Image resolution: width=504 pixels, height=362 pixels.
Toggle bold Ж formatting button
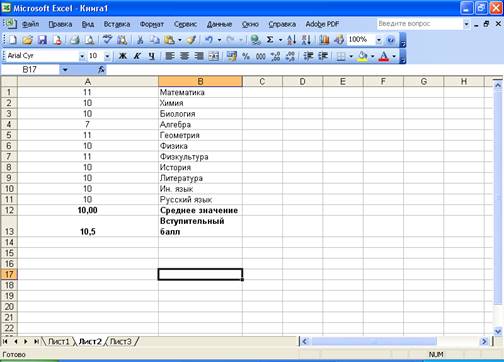click(123, 56)
